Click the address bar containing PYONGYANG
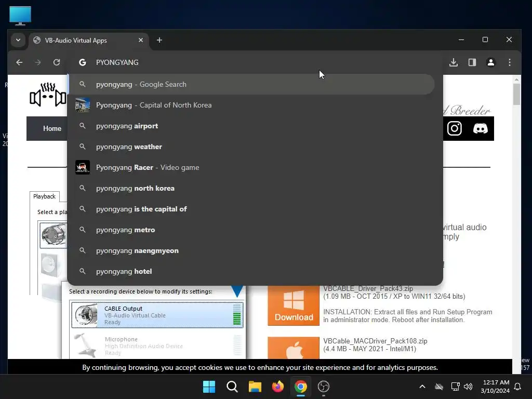 coord(255,62)
